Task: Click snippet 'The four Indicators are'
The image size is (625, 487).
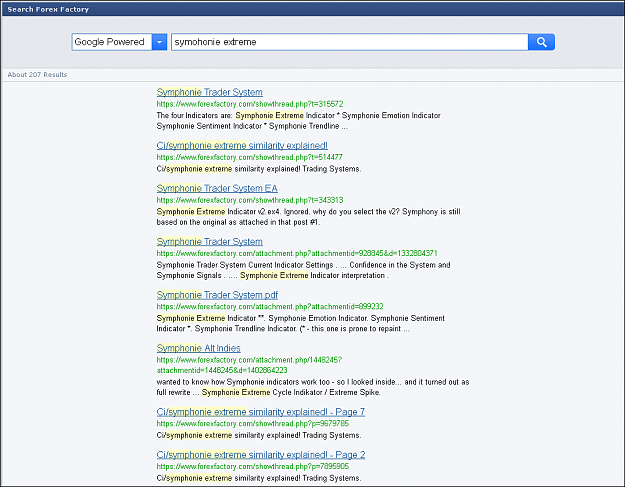Action: pos(298,121)
